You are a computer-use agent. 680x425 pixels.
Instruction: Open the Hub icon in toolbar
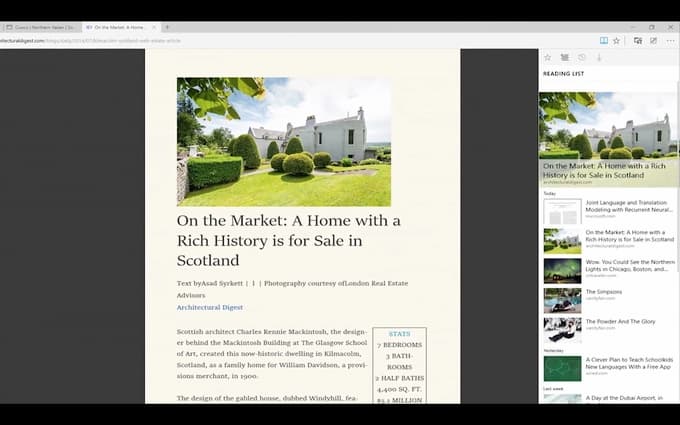638,41
